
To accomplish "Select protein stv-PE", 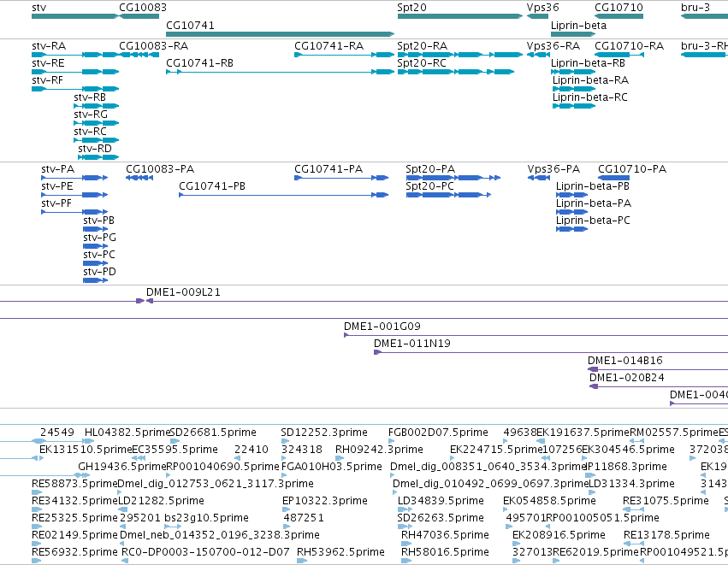I will [74, 195].
